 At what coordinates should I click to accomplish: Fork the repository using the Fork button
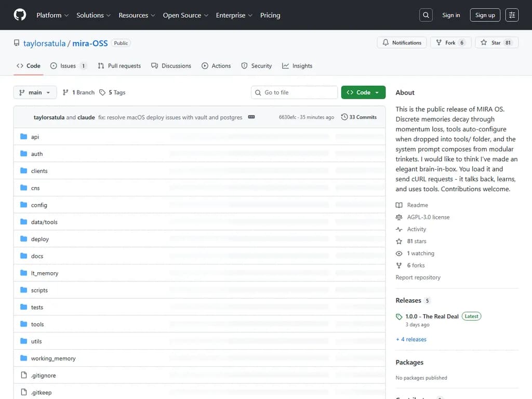point(450,43)
